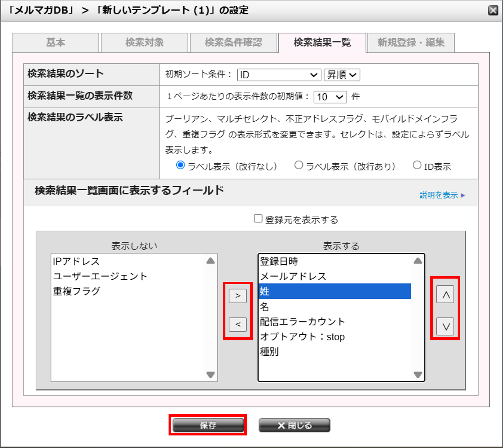This screenshot has height=448, width=503.
Task: Click the move right (>) arrow button
Action: pyautogui.click(x=237, y=296)
